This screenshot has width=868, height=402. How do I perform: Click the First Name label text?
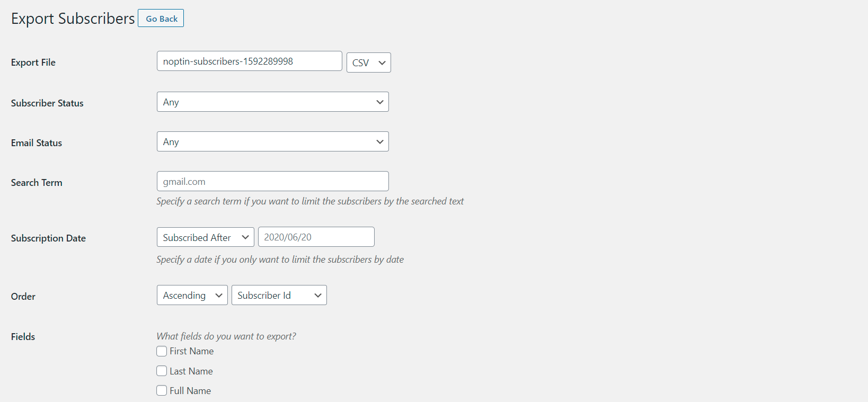191,351
